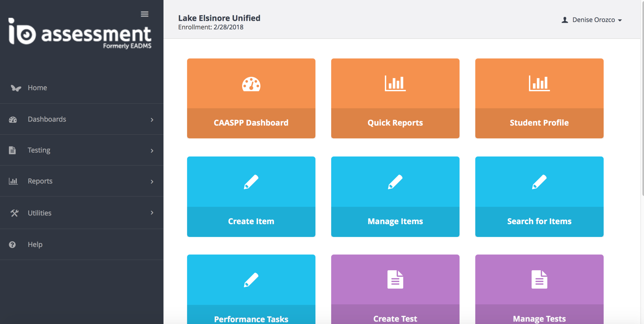
Task: Click the CAASPP Dashboard tile label
Action: pyautogui.click(x=251, y=123)
